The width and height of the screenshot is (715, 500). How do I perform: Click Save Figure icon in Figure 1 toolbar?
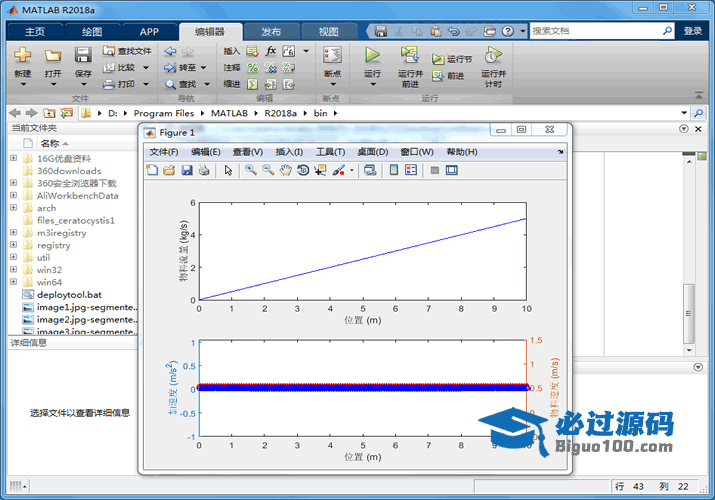tap(187, 170)
